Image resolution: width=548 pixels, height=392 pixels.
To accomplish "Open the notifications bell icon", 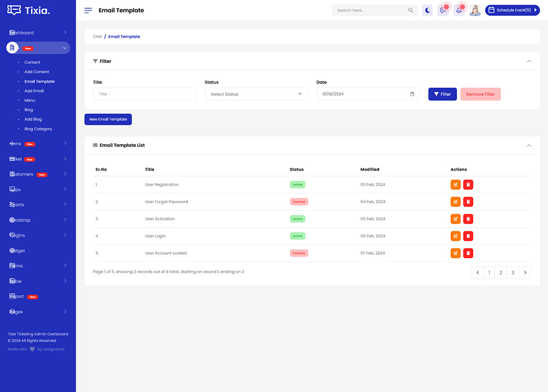I will point(459,10).
